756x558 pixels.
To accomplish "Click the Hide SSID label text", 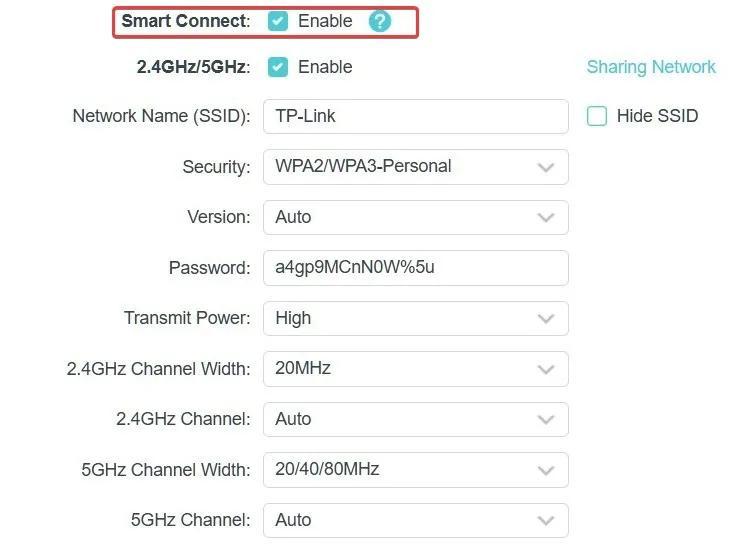I will tap(657, 116).
